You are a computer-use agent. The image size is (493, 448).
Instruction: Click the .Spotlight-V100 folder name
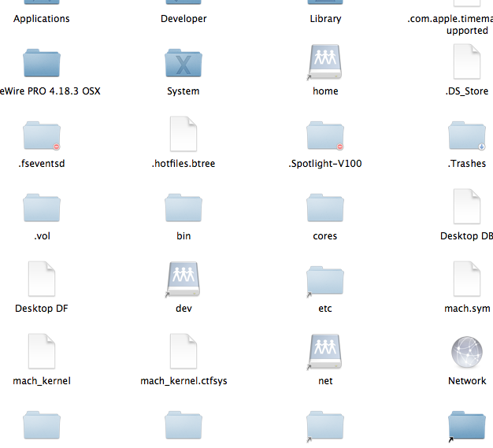coord(325,164)
